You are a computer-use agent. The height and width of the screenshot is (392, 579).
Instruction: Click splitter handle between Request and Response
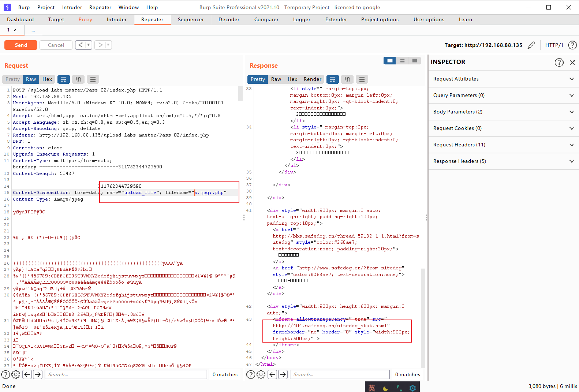244,217
